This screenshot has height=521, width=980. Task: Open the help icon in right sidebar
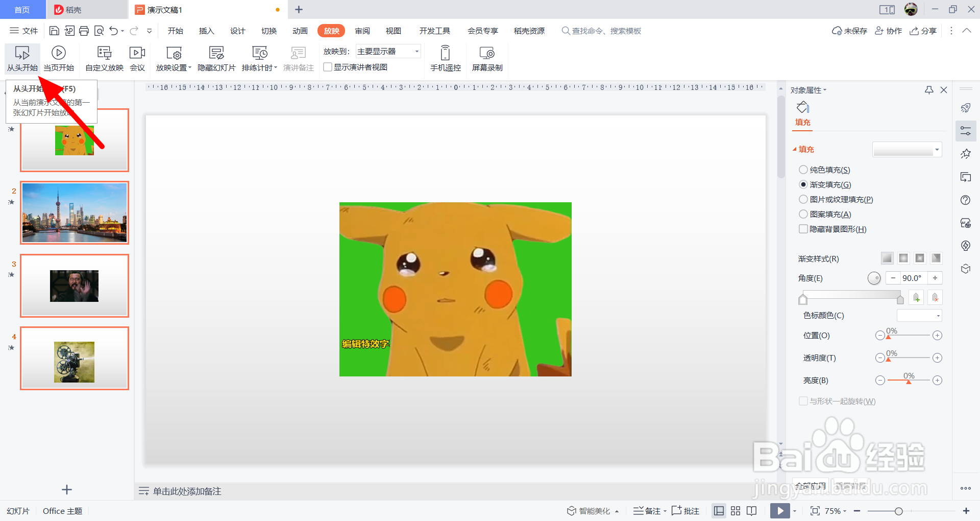coord(965,200)
